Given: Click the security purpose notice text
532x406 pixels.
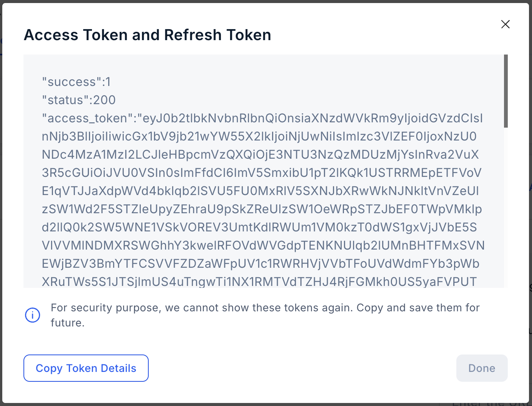Looking at the screenshot, I should pyautogui.click(x=265, y=315).
